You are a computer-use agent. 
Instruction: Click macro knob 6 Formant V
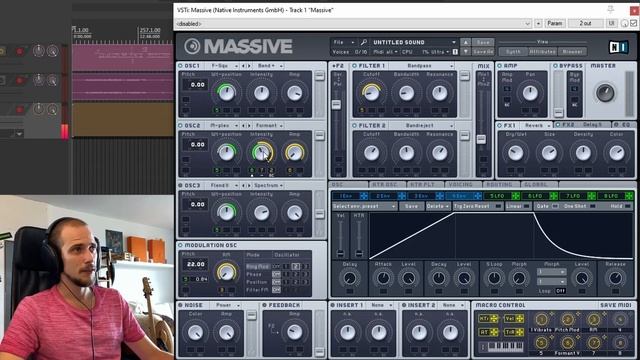coord(567,343)
